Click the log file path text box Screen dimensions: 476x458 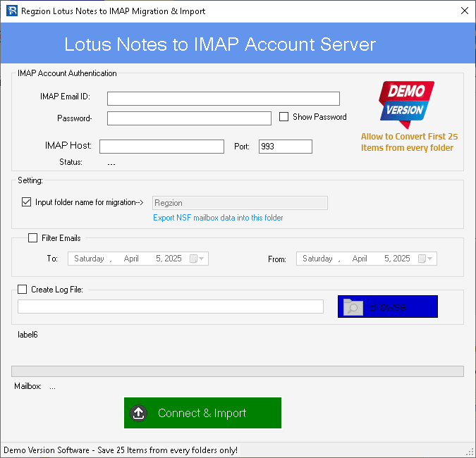pos(170,307)
